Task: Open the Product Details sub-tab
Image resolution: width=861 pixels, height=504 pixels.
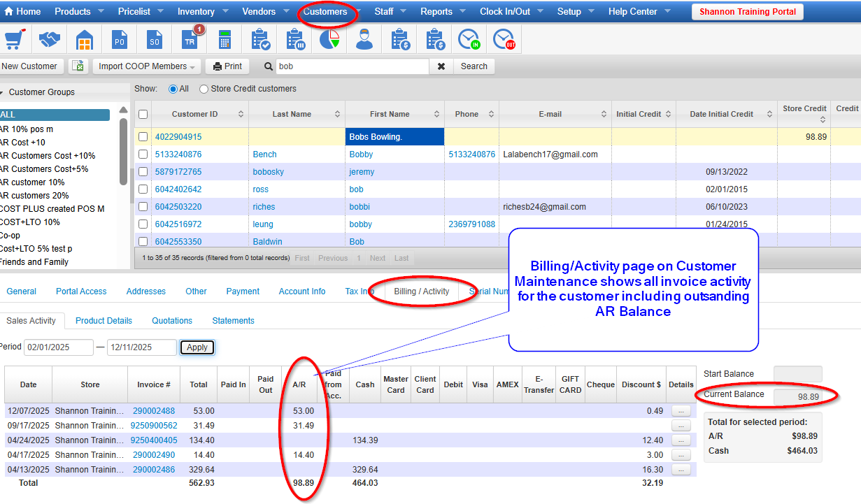Action: [104, 321]
